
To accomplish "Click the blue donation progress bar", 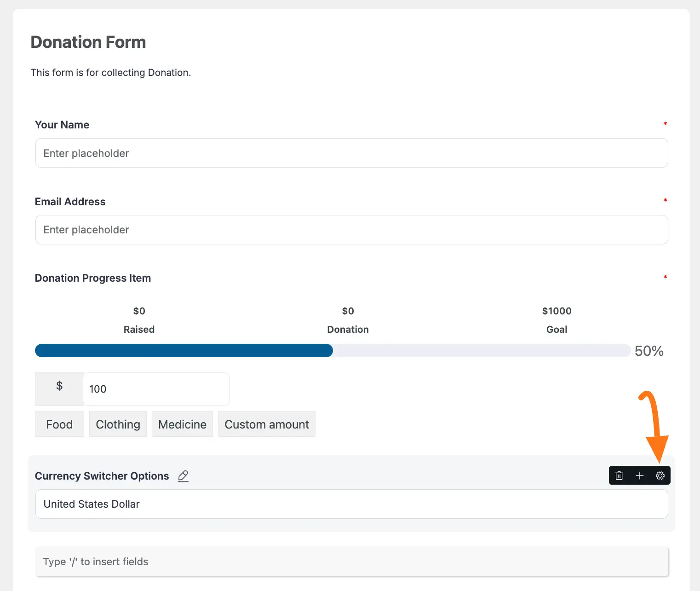I will coord(184,351).
